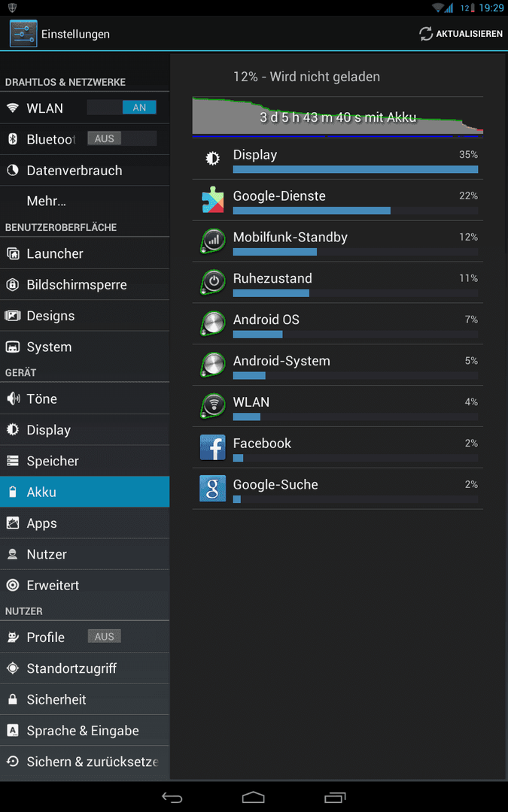This screenshot has width=508, height=812.
Task: Tap the AKTUALISIEREN refresh button
Action: pyautogui.click(x=461, y=34)
